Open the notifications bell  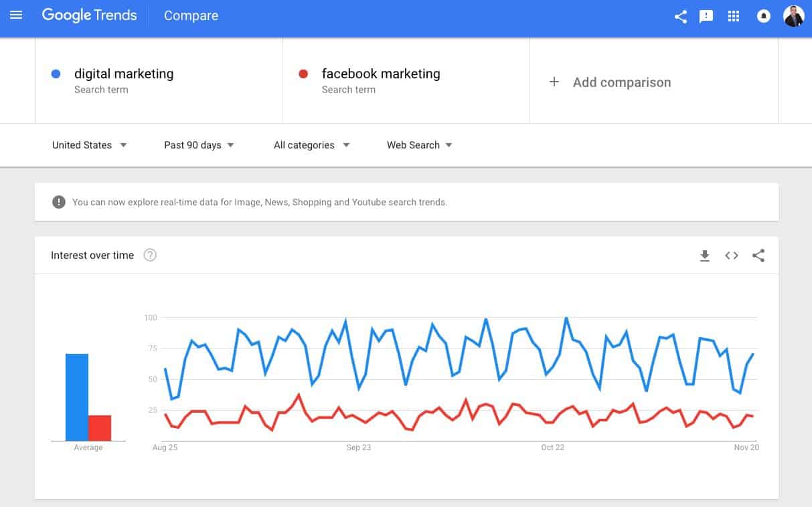point(764,17)
